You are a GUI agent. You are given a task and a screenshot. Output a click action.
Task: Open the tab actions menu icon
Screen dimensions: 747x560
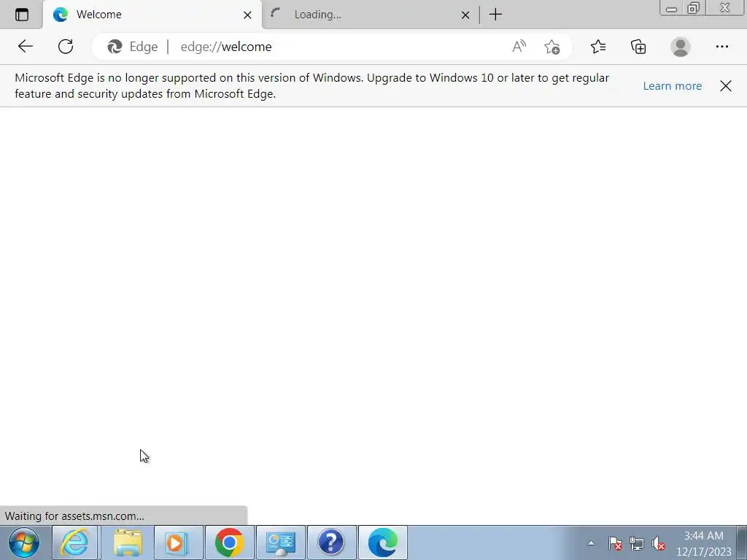[x=22, y=15]
